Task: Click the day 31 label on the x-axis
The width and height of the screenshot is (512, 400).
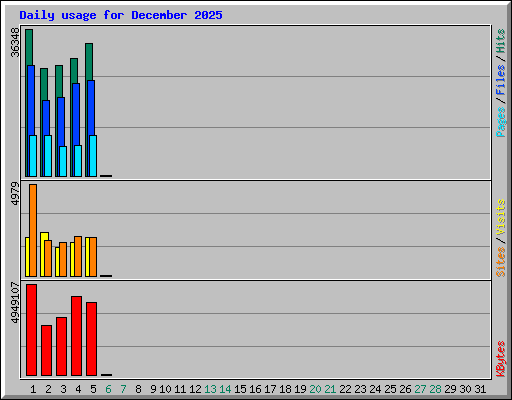Action: pos(480,389)
